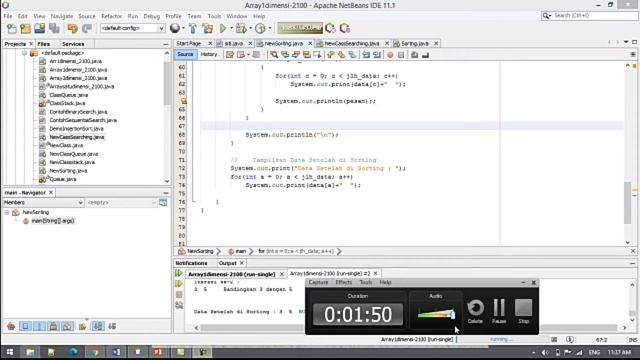Click the Clean and Build Project icon
Viewport: 640px width, 360px height.
click(x=208, y=28)
